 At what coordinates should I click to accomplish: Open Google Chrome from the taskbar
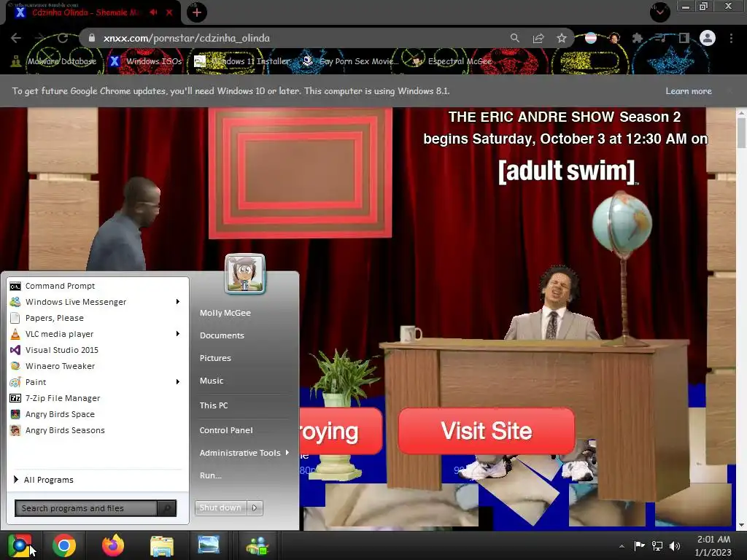click(x=64, y=545)
